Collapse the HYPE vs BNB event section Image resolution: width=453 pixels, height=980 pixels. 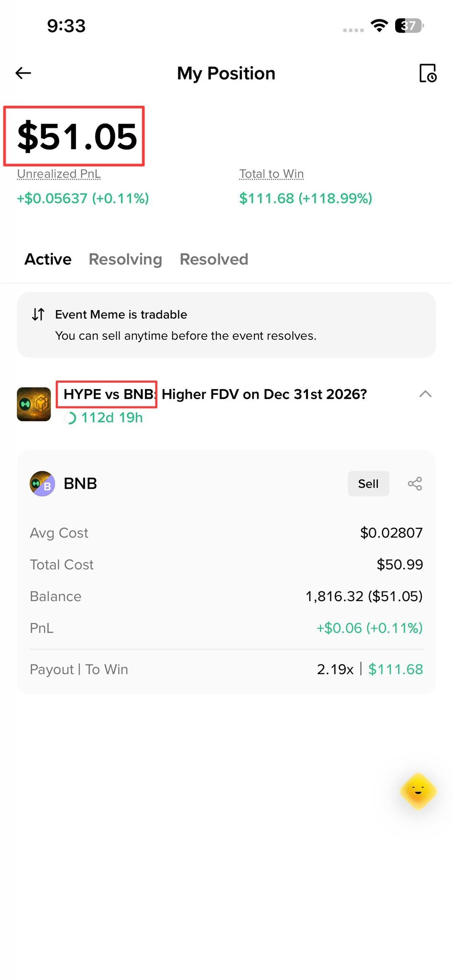(425, 394)
